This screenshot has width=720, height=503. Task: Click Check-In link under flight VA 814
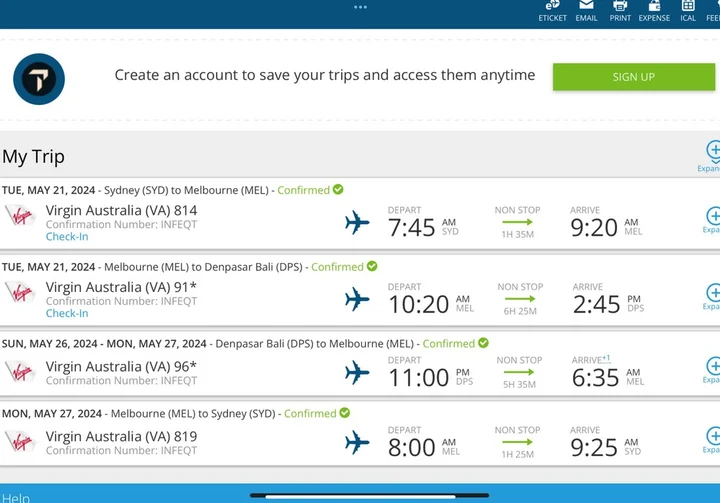67,237
